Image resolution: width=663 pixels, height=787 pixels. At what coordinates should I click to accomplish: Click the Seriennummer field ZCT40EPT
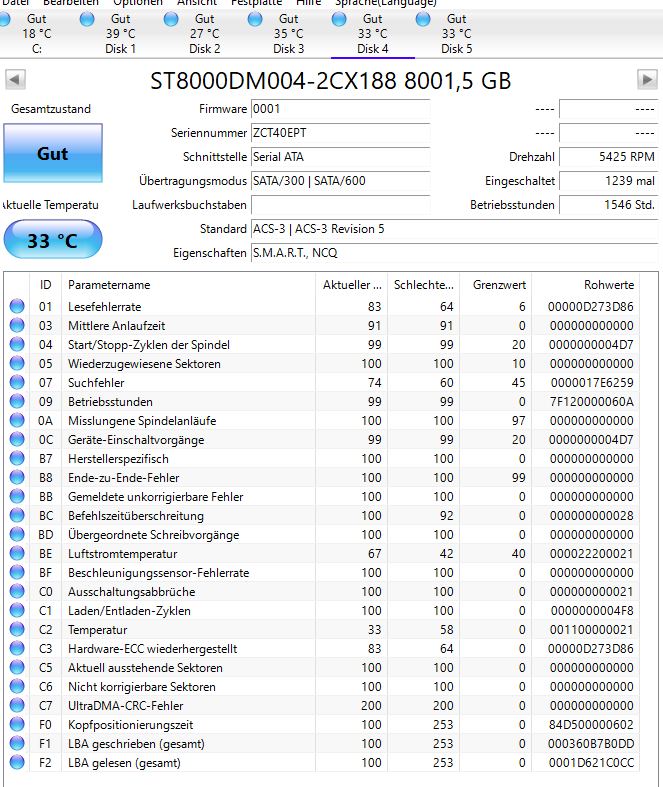pos(340,133)
